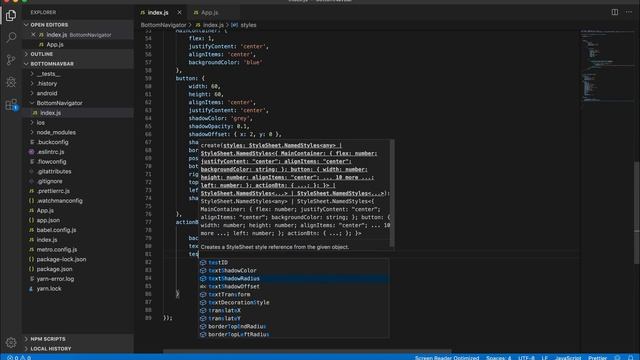Open index.js inside BottomNavigator folder
This screenshot has height=360, width=640.
click(78, 113)
